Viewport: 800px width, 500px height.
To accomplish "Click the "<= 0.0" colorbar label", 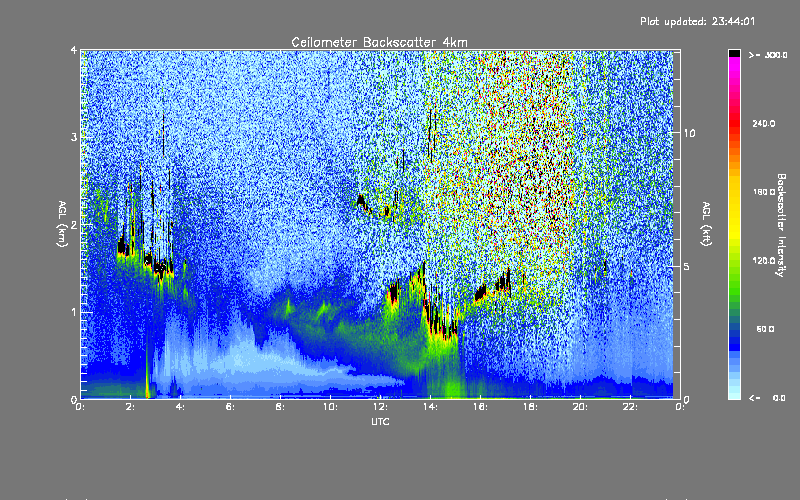I will click(x=767, y=398).
